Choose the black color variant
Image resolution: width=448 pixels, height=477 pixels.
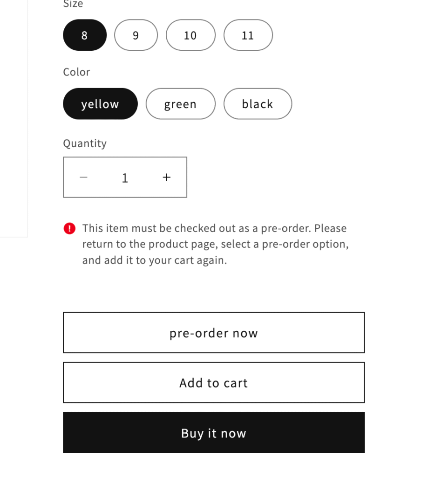coord(258,104)
